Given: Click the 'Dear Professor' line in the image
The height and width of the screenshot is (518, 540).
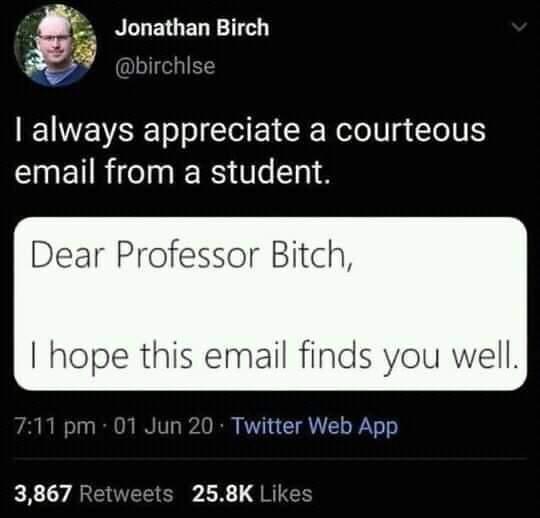Looking at the screenshot, I should point(192,255).
